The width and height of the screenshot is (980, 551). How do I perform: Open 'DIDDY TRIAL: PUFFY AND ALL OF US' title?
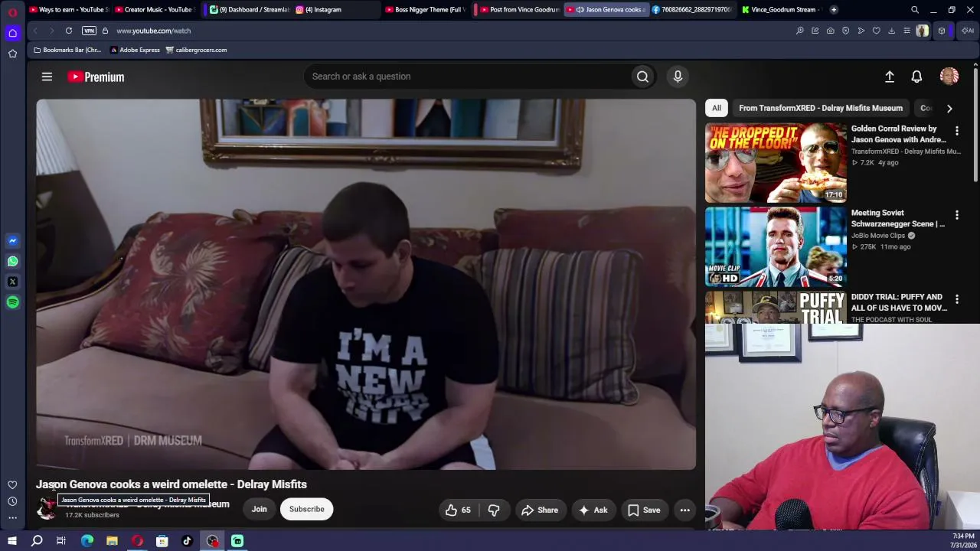coord(899,302)
